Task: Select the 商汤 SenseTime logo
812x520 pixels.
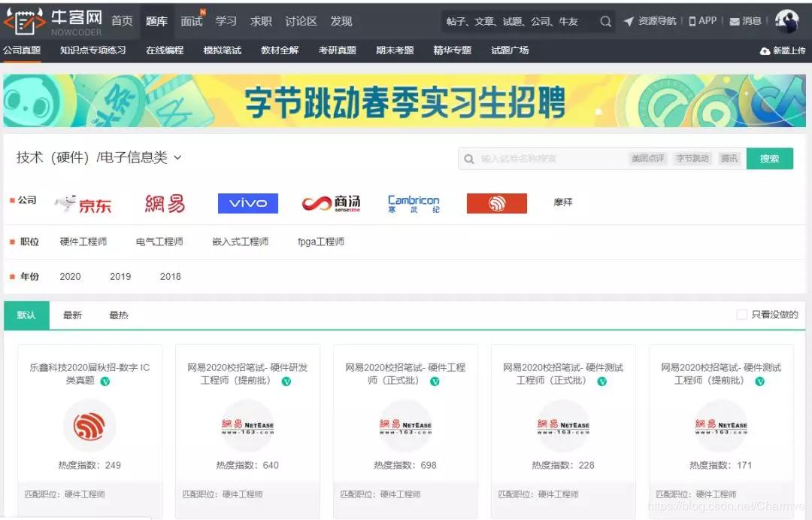Action: pos(332,202)
